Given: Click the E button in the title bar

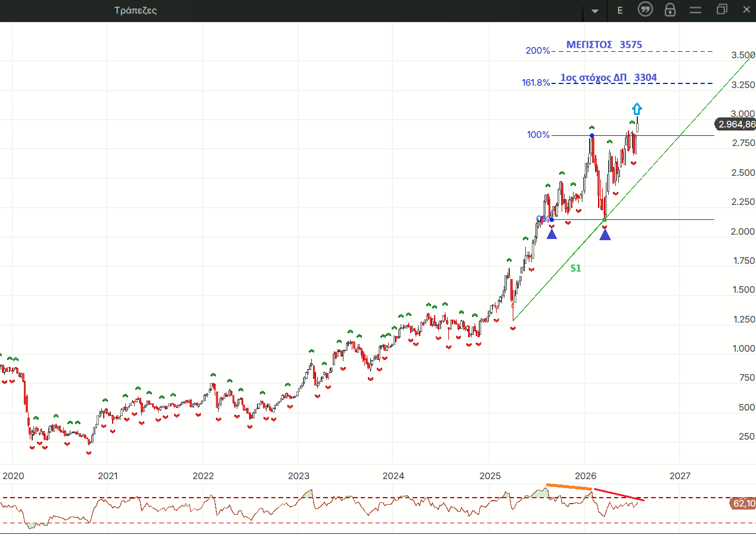Looking at the screenshot, I should point(620,10).
